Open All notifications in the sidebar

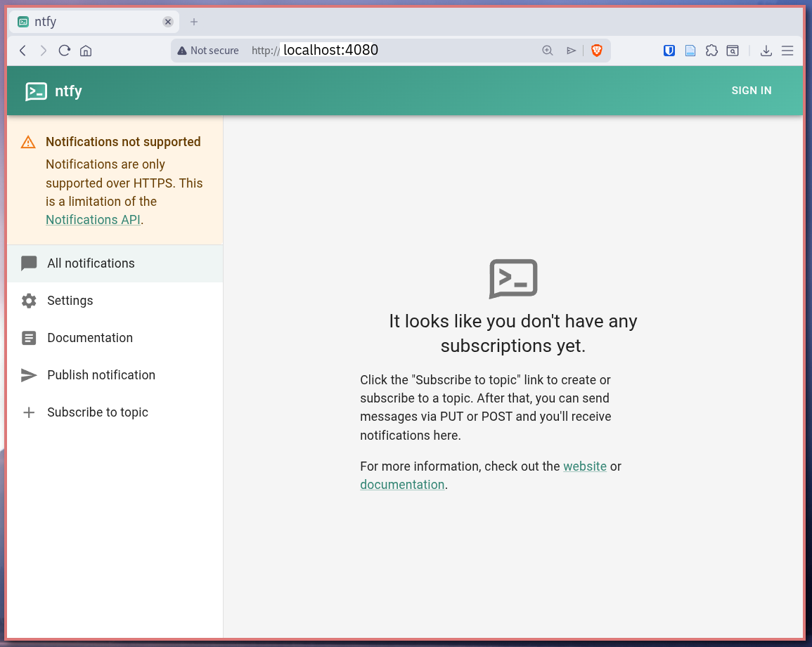pos(90,263)
